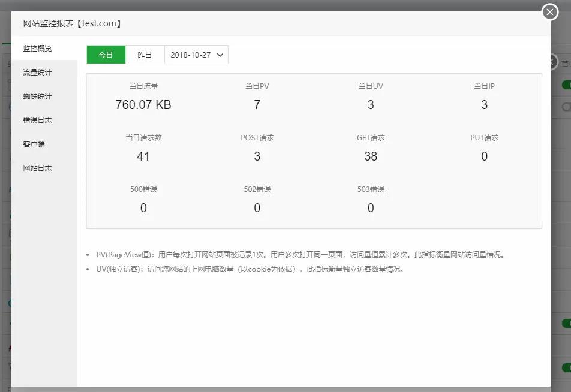
Task: Open the 监控概览 sidebar tab
Action: pyautogui.click(x=37, y=48)
